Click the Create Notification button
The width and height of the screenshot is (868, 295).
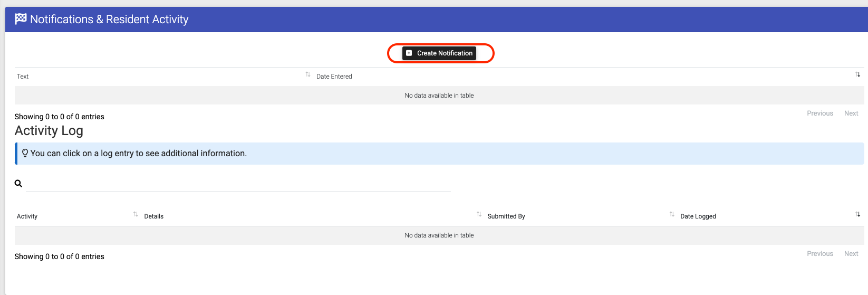coord(439,53)
